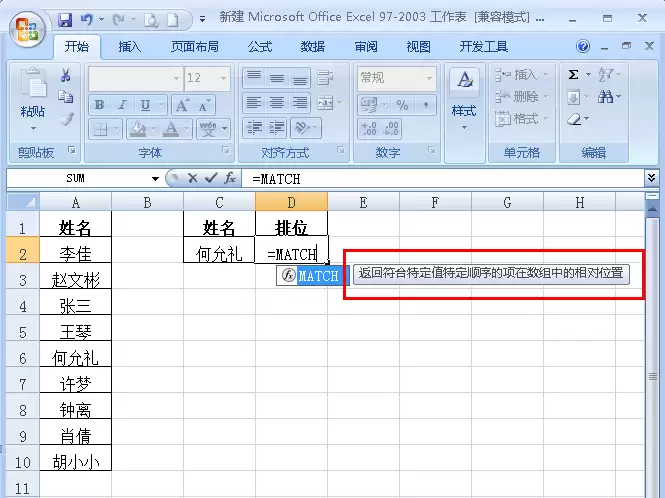Image resolution: width=665 pixels, height=498 pixels.
Task: Click the AutoSum sigma icon
Action: coord(573,75)
